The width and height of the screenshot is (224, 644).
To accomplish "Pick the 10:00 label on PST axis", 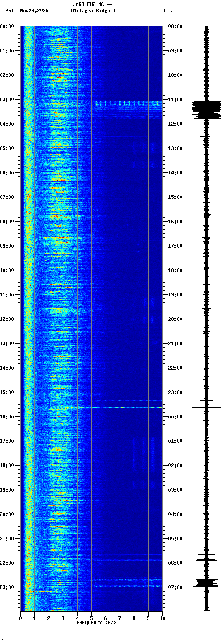I will click(x=7, y=270).
